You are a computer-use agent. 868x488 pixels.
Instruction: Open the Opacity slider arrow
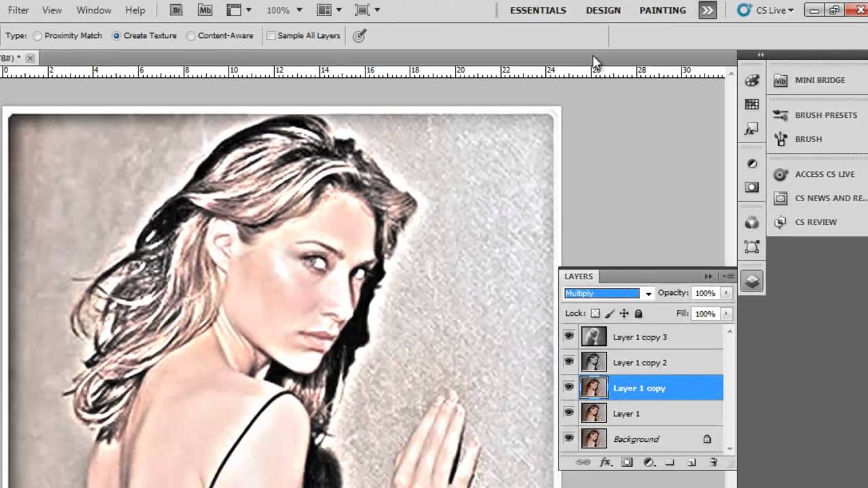pyautogui.click(x=726, y=293)
